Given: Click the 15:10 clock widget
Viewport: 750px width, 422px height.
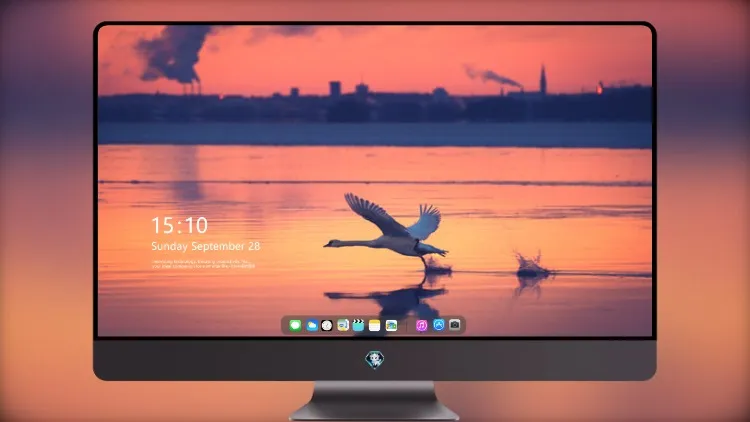Looking at the screenshot, I should tap(179, 225).
